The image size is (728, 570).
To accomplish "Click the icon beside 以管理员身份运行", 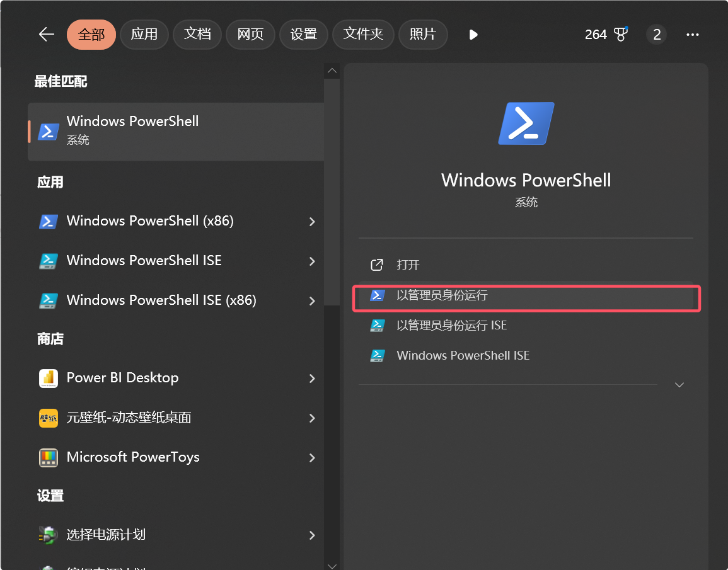I will [x=377, y=295].
